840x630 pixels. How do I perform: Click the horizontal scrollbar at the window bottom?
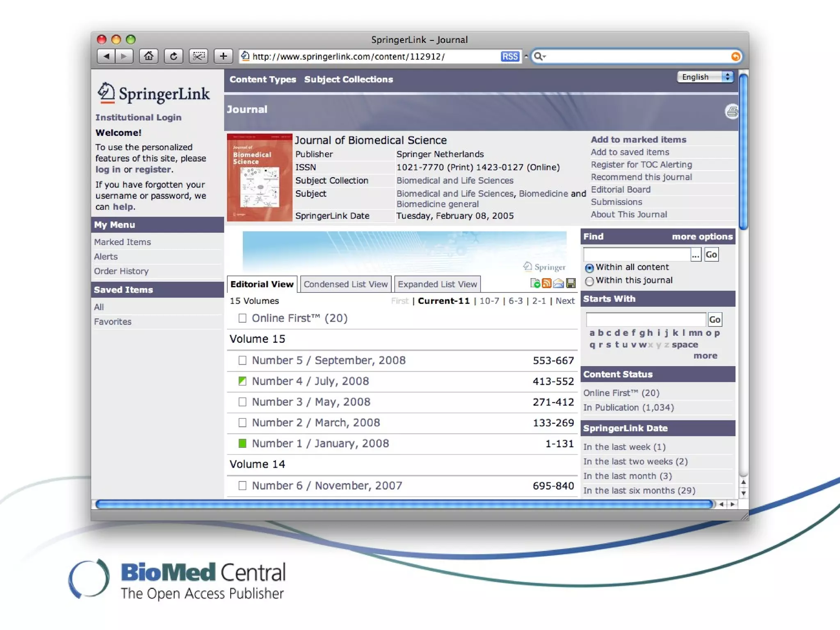pyautogui.click(x=404, y=504)
